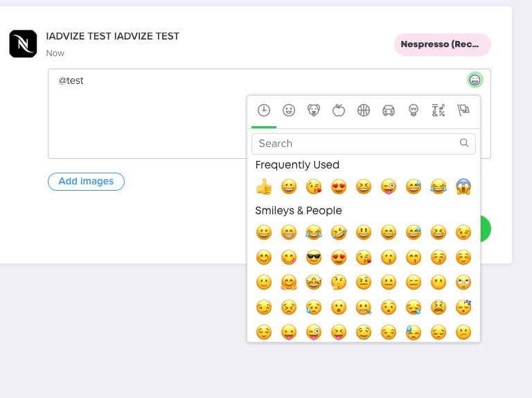
Task: Choose the open mouth surprised emoji
Action: pyautogui.click(x=339, y=307)
